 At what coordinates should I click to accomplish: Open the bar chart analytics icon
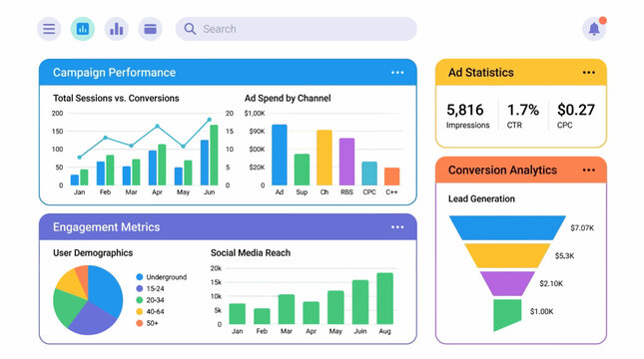[116, 29]
